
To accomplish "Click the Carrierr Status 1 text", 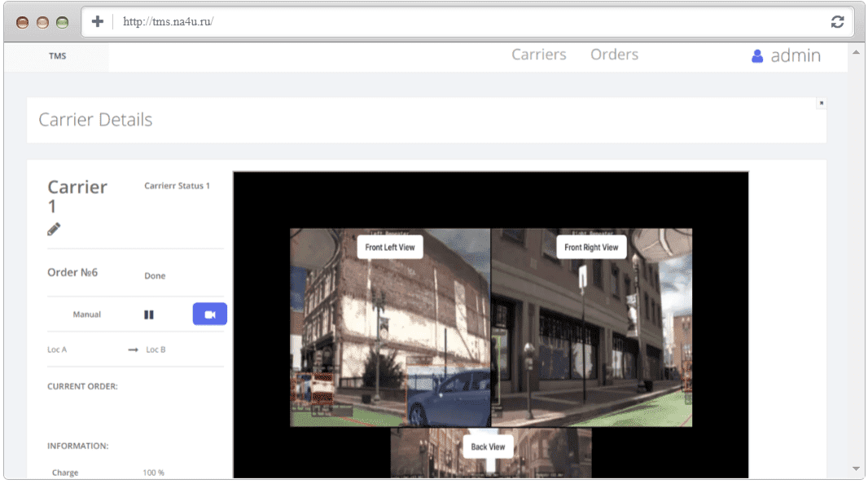I will 178,186.
